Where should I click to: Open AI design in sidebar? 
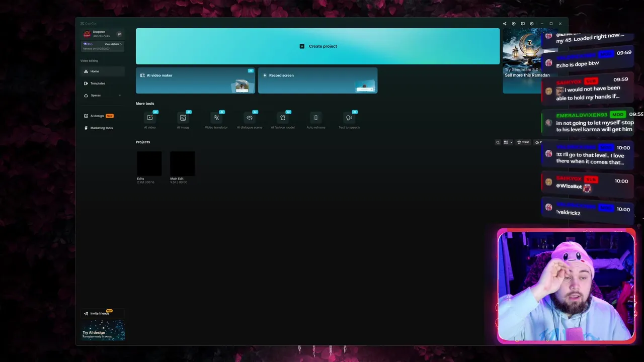[x=103, y=116]
